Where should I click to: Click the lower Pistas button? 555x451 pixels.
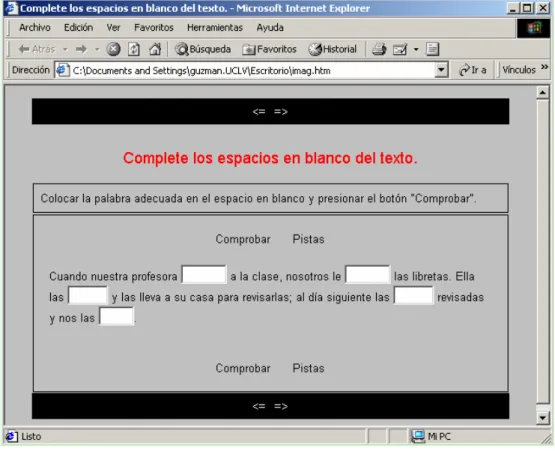pyautogui.click(x=308, y=368)
